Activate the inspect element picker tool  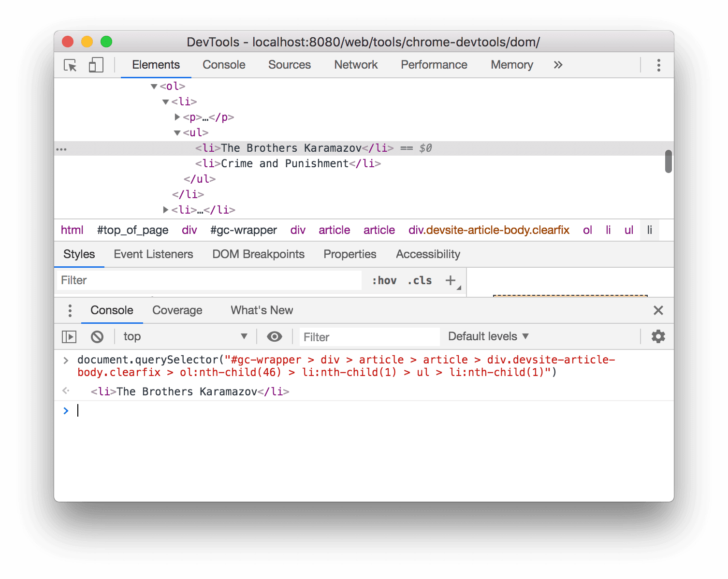click(70, 65)
